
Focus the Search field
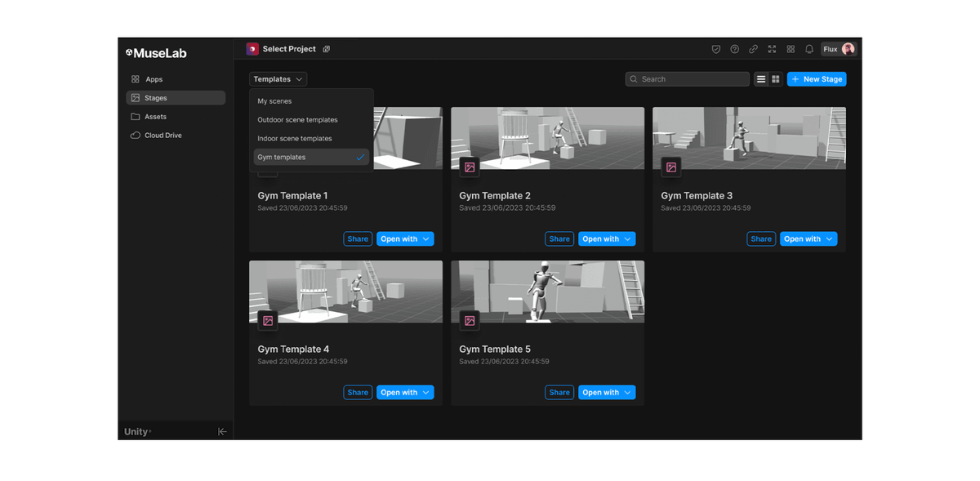[x=688, y=79]
